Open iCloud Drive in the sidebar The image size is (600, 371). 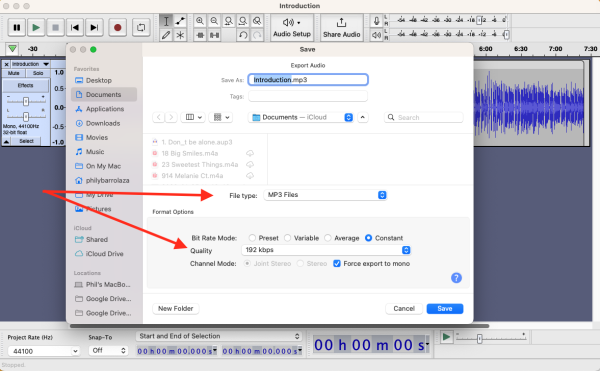[x=103, y=254]
